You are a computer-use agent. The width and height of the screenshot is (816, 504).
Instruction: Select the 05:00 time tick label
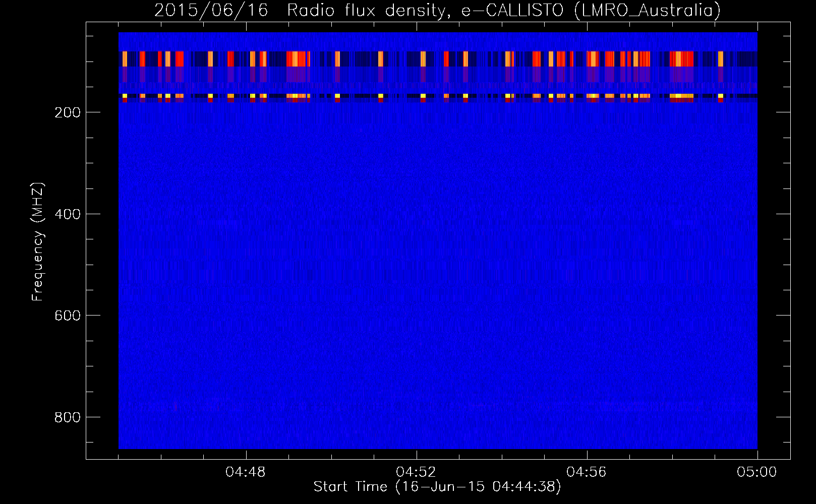click(757, 472)
